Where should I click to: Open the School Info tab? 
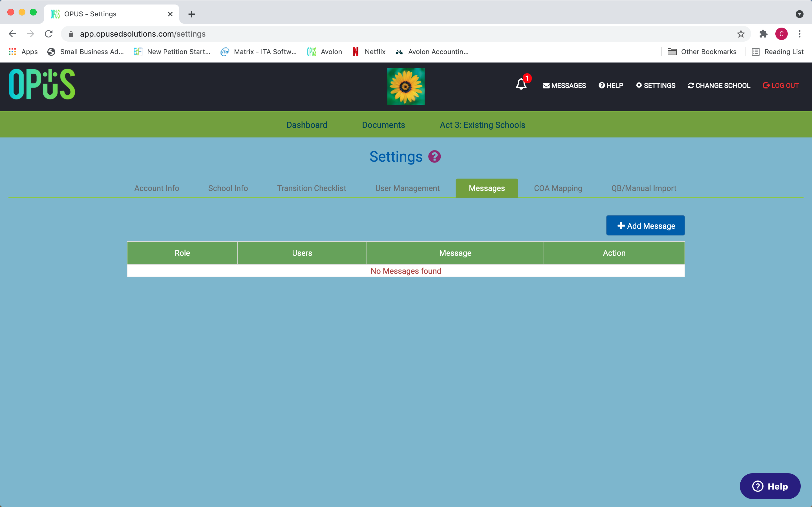[x=228, y=188]
